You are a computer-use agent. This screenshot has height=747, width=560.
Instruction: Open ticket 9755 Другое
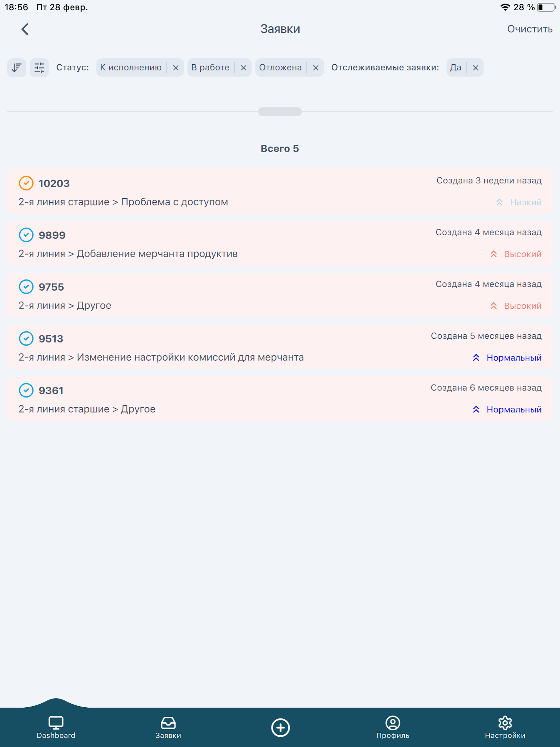[x=280, y=296]
